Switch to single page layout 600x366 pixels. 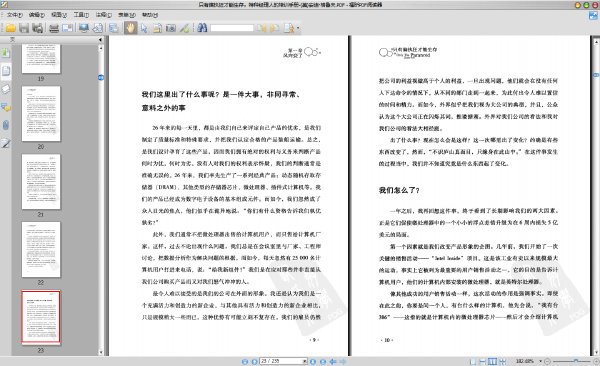pos(473,361)
